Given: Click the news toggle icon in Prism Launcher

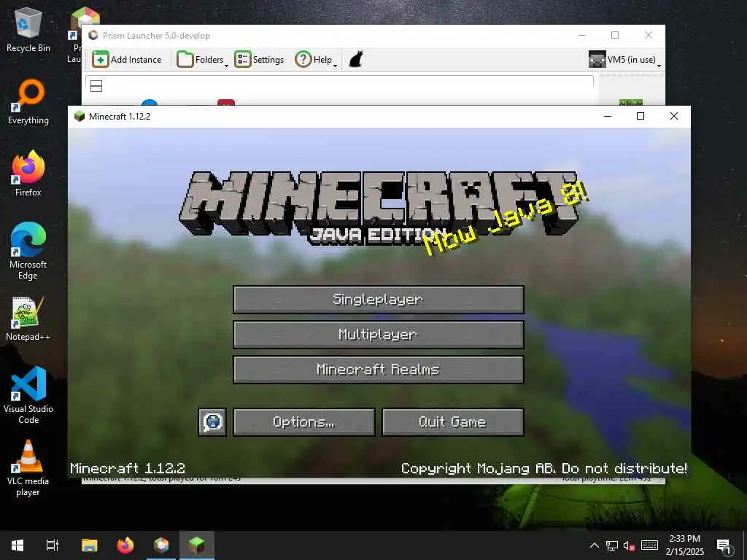Looking at the screenshot, I should (x=96, y=86).
